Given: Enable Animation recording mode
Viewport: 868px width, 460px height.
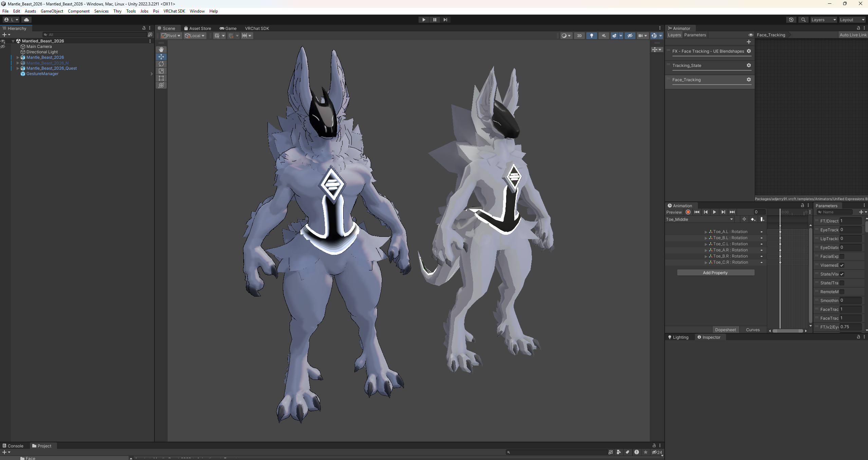Looking at the screenshot, I should (x=688, y=212).
